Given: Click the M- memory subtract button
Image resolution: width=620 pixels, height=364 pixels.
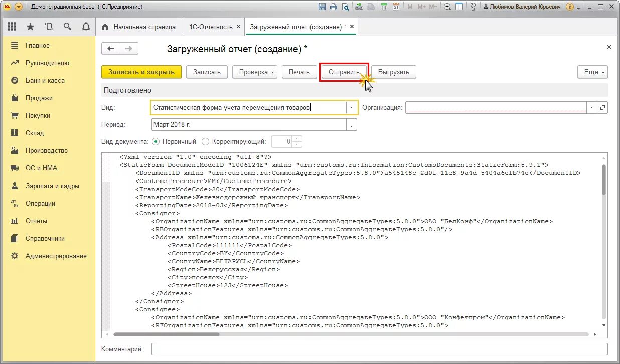Looking at the screenshot, I should coord(433,7).
